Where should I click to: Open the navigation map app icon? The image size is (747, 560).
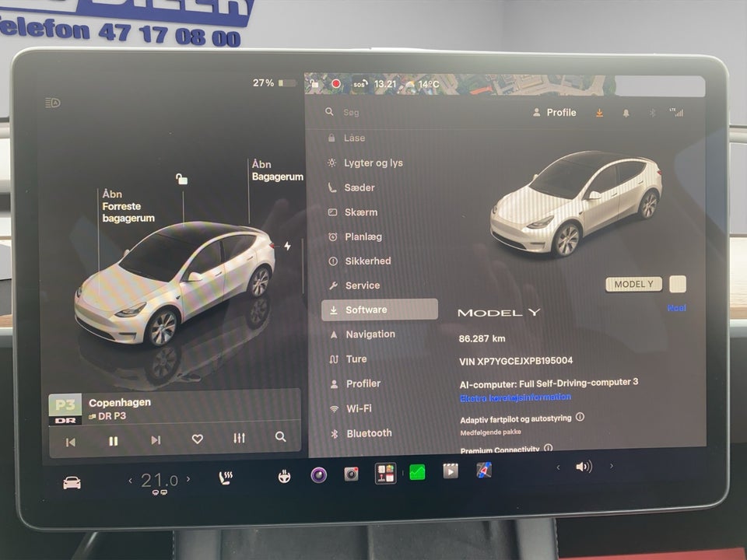pos(484,470)
